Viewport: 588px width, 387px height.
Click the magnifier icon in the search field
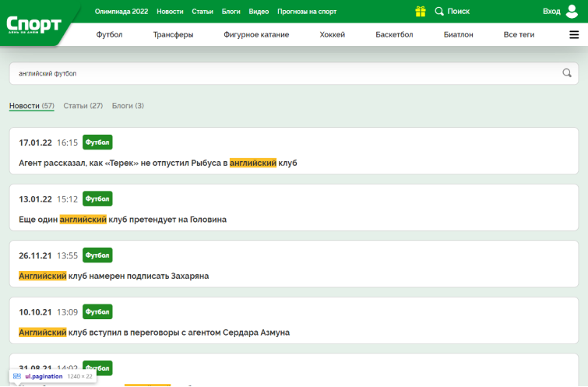(x=567, y=73)
